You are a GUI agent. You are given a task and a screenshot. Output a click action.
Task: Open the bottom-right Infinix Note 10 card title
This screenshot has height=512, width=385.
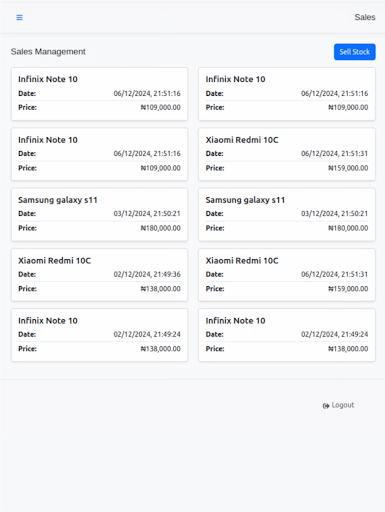click(235, 321)
